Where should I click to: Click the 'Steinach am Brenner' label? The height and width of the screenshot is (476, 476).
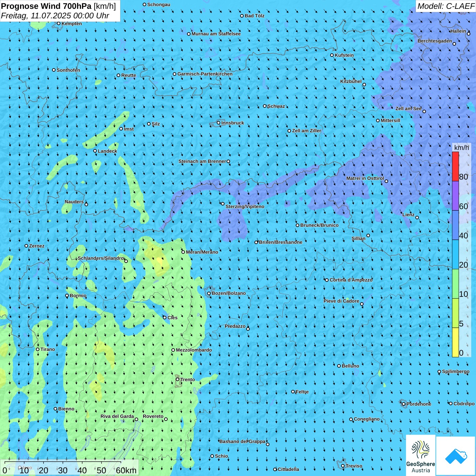pyautogui.click(x=202, y=161)
